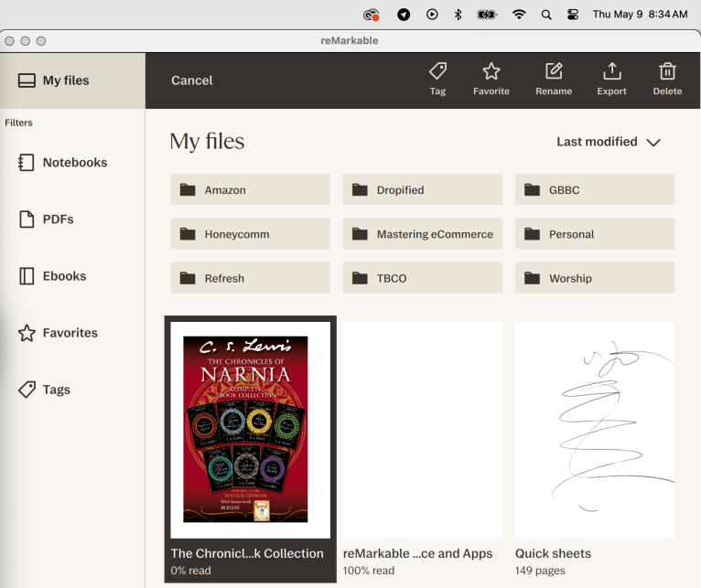Viewport: 701px width, 588px height.
Task: Open macOS Spotlight search
Action: coord(545,15)
